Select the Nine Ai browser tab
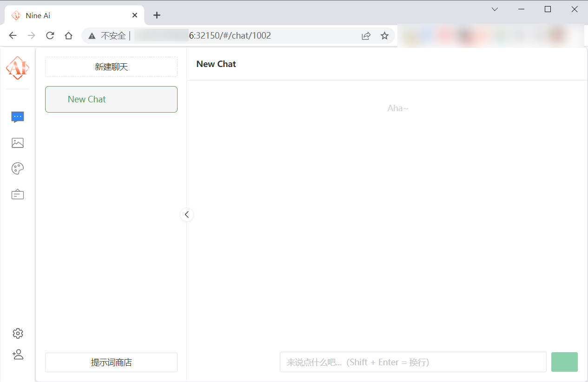Viewport: 588px width, 382px height. coord(70,15)
